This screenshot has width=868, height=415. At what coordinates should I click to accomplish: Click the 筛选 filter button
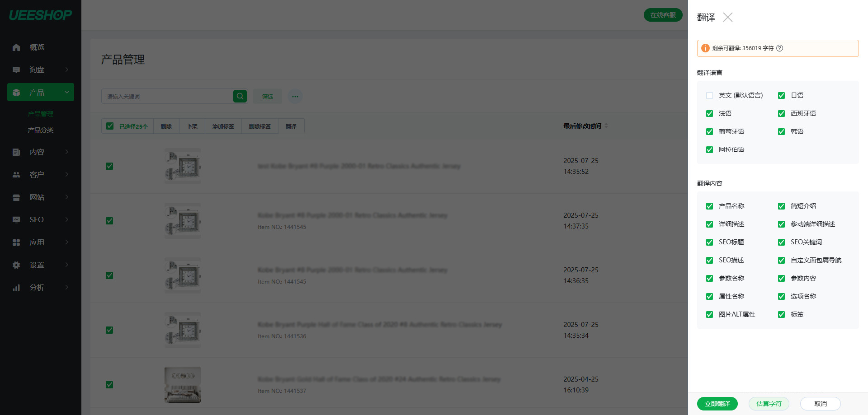[x=268, y=96]
